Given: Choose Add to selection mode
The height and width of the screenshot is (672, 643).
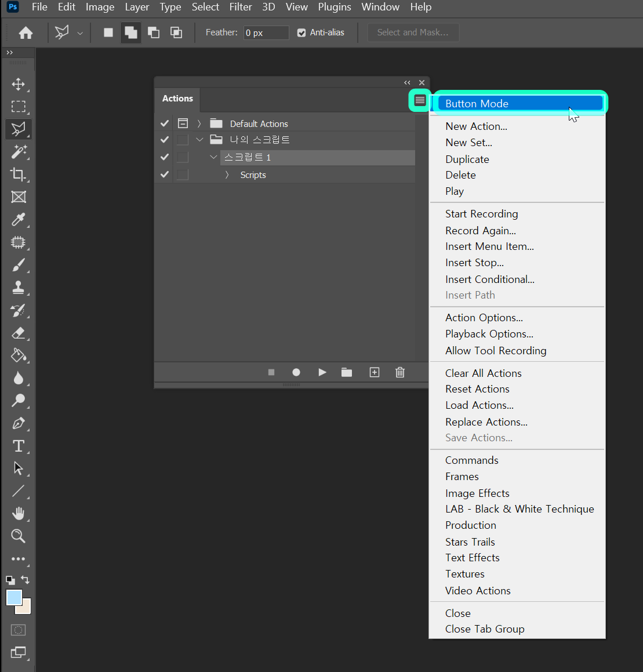Looking at the screenshot, I should tap(130, 32).
